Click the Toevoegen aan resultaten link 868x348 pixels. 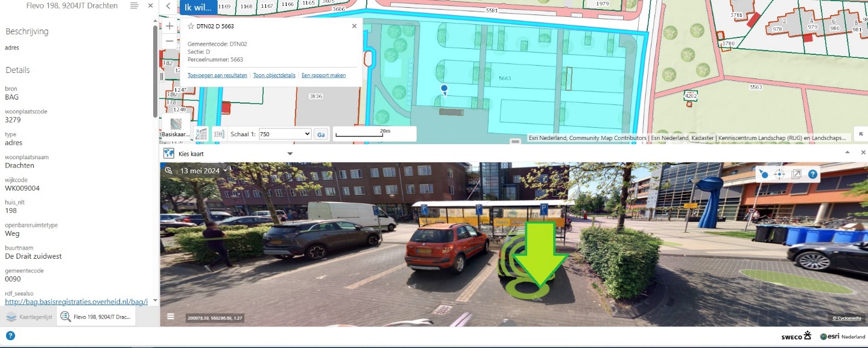click(x=217, y=75)
